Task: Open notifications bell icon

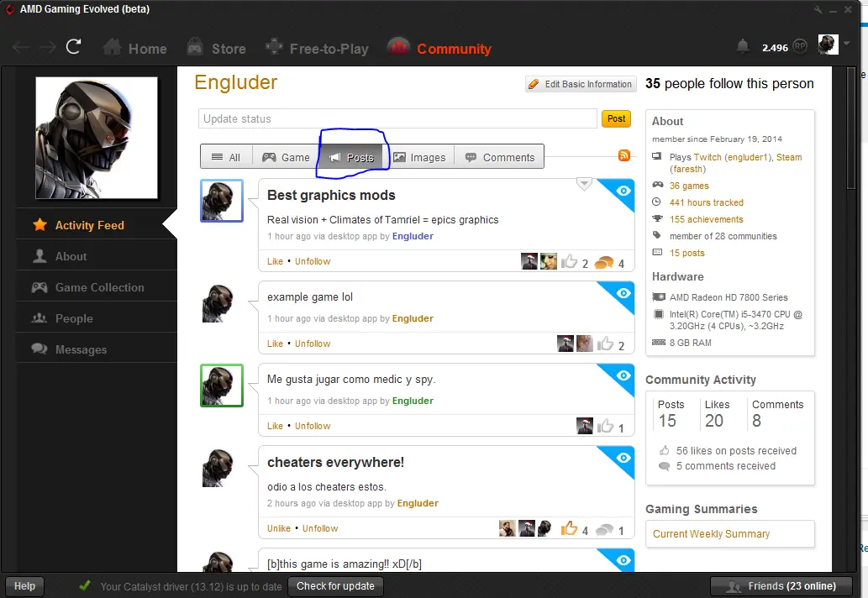Action: point(743,46)
